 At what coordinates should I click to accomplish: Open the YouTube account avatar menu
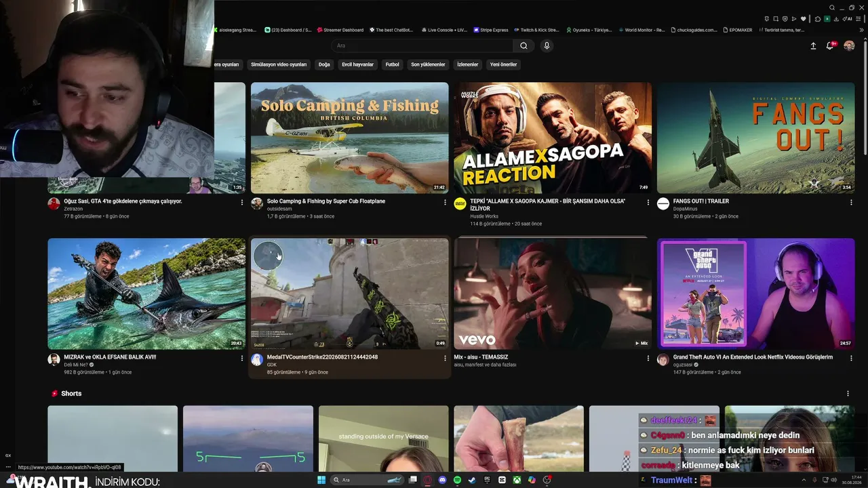[849, 45]
